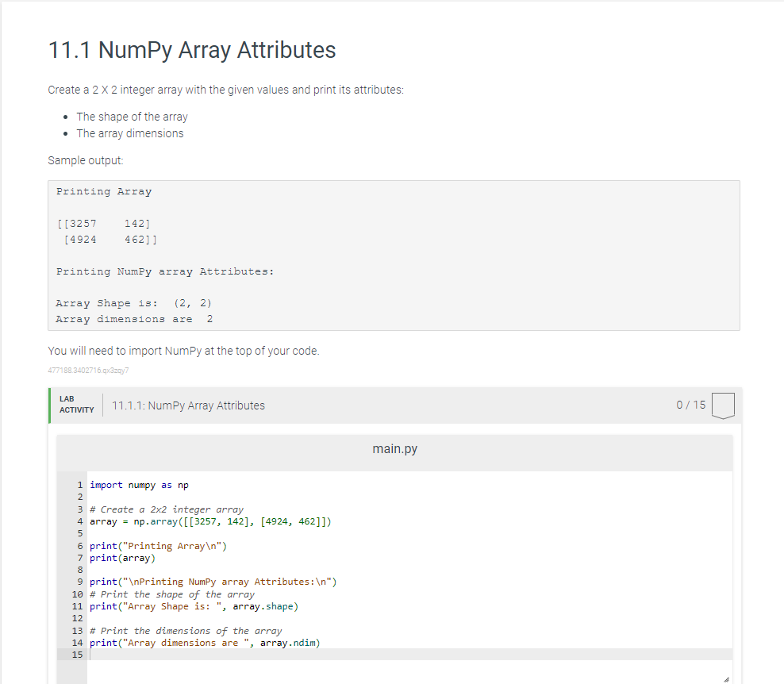Click the '11.1.1: NumPy Array Attributes' lab title
The image size is (784, 684).
coord(189,405)
